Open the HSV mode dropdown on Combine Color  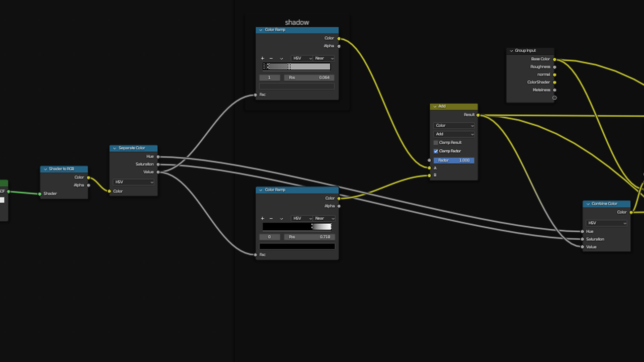pos(606,223)
